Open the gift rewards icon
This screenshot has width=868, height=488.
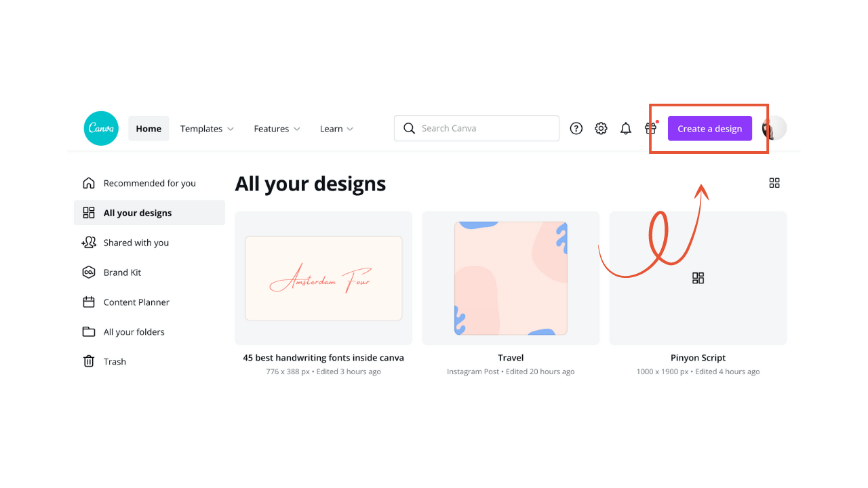coord(650,128)
